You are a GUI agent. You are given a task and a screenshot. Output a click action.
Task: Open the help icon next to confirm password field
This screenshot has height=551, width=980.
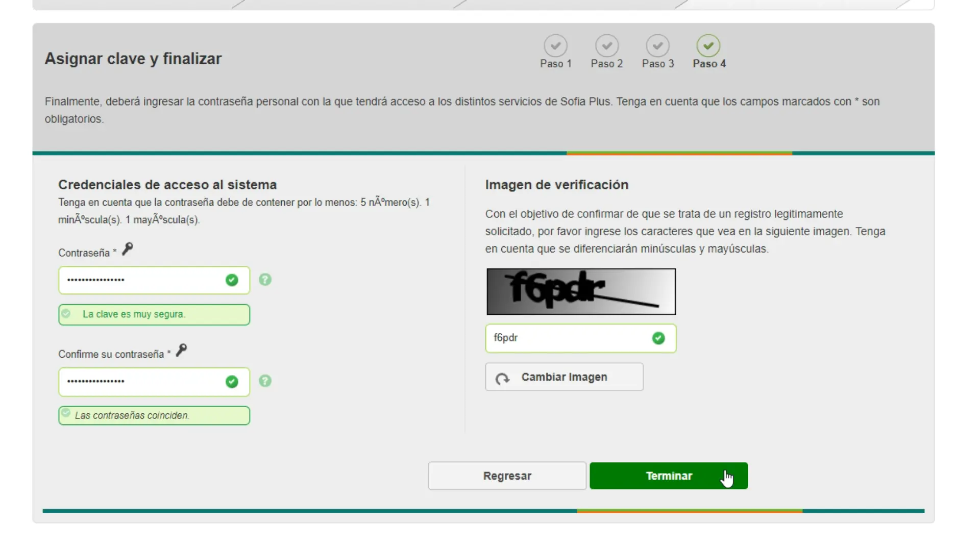click(265, 381)
